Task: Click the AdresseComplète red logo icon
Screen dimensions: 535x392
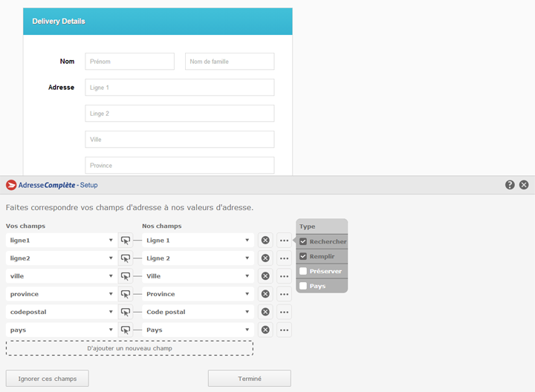Action: click(x=11, y=185)
